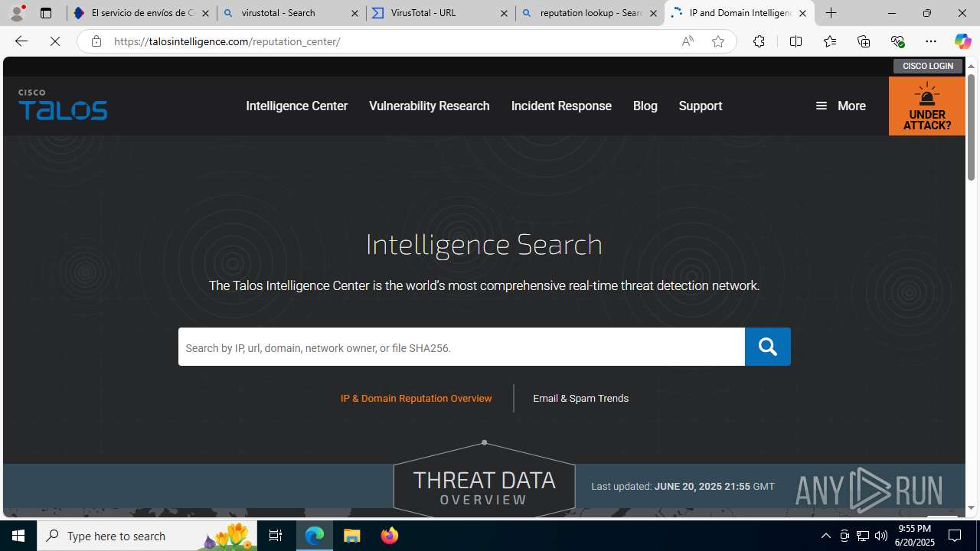Open the volume control icon
The width and height of the screenshot is (980, 551).
coord(881,536)
